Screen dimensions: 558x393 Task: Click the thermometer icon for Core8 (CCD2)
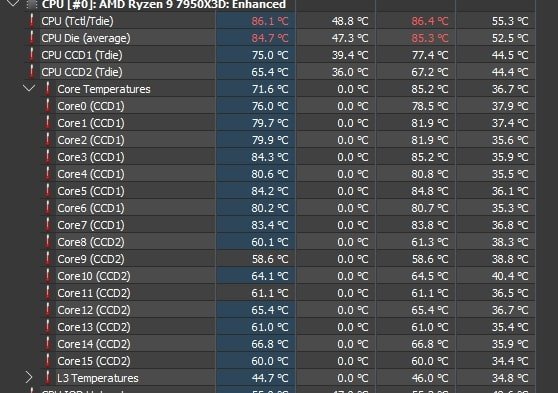pos(47,242)
